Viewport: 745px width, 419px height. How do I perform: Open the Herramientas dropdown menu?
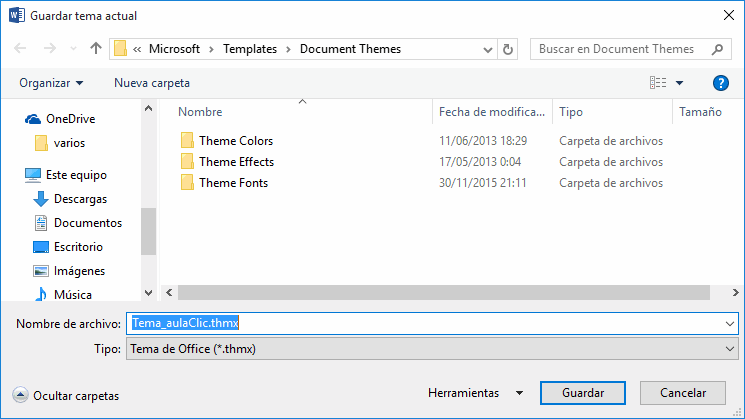pyautogui.click(x=475, y=393)
